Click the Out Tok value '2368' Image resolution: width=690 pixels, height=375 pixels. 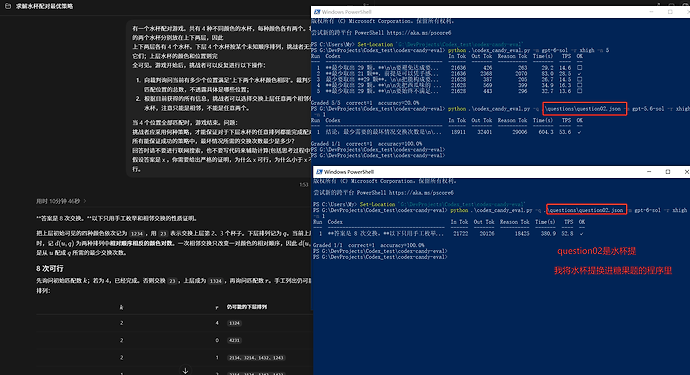click(486, 74)
